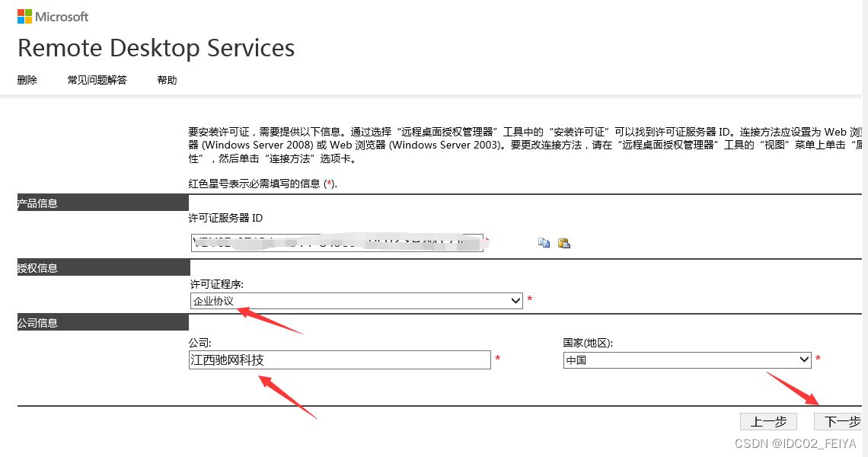Expand the 许可证程序 dropdown showing 企业协议

coord(356,301)
